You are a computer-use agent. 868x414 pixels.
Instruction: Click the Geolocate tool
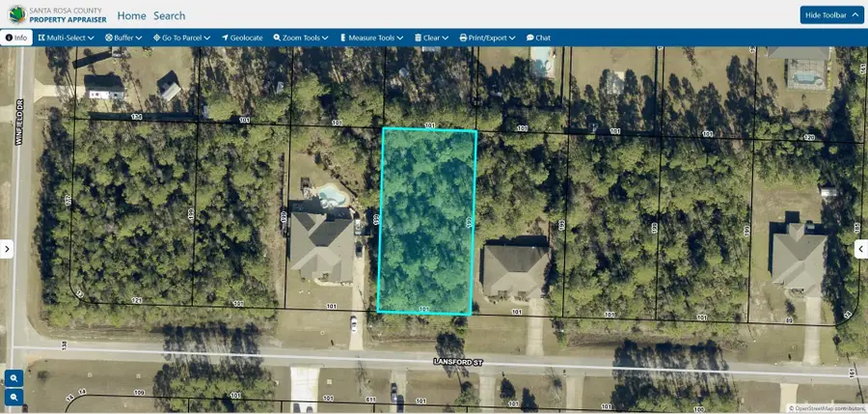click(x=242, y=38)
